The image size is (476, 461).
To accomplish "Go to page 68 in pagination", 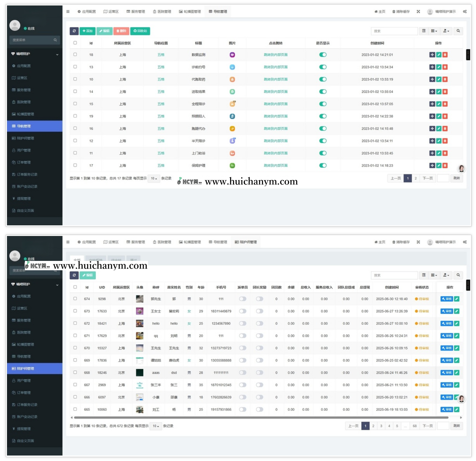I will pyautogui.click(x=415, y=426).
